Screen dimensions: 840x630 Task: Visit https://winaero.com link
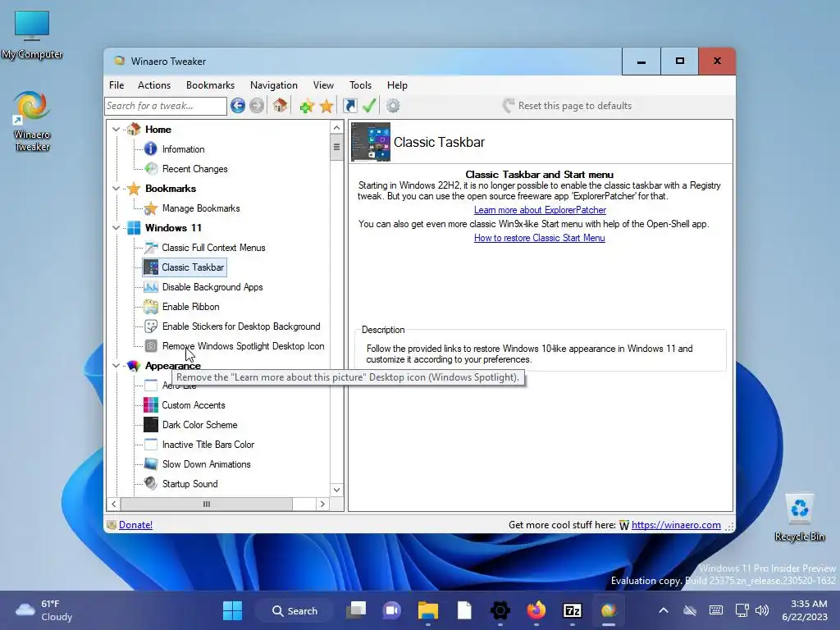coord(676,525)
